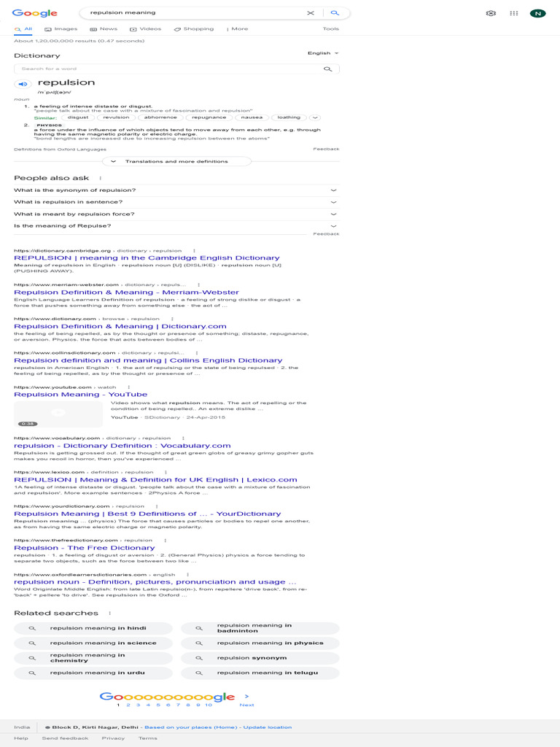Image resolution: width=560 pixels, height=747 pixels.
Task: Open Send feedback in footer
Action: (x=65, y=738)
